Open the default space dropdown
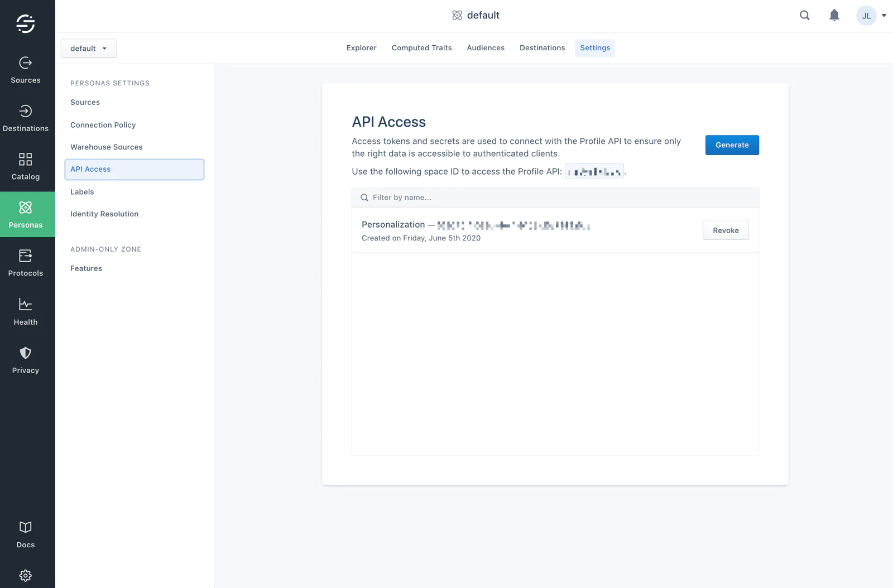The image size is (893, 588). pos(88,48)
